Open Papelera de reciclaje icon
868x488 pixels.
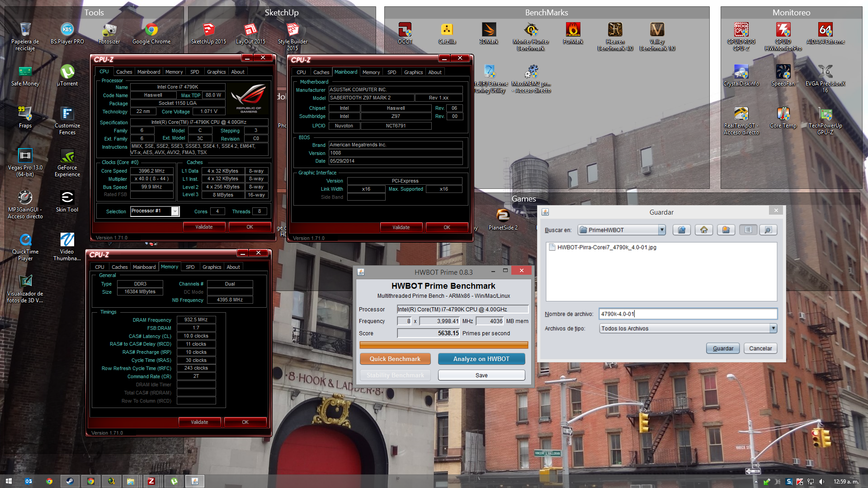point(25,37)
